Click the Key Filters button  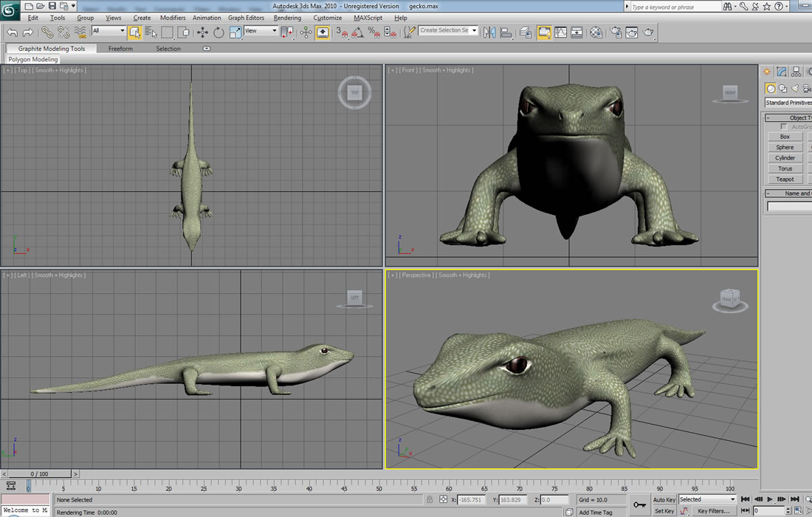[x=713, y=511]
